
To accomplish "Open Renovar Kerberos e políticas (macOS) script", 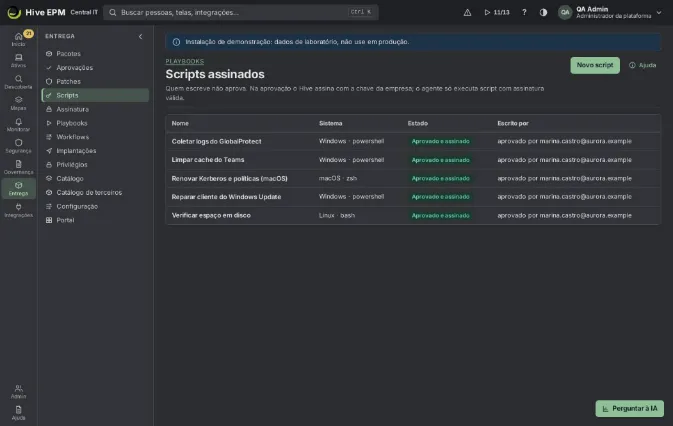I will pos(229,178).
